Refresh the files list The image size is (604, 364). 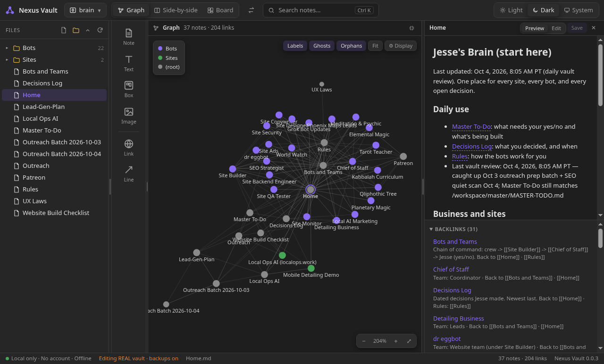pos(100,30)
